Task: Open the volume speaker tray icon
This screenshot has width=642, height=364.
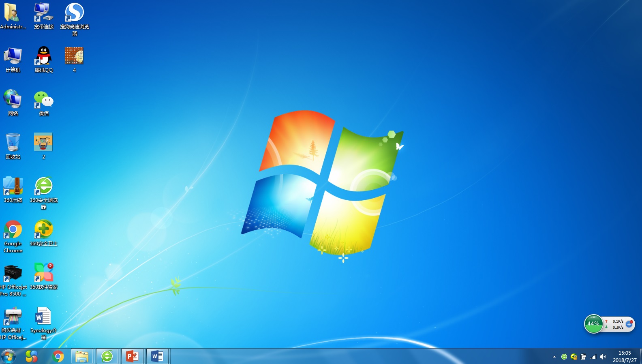Action: coord(603,357)
